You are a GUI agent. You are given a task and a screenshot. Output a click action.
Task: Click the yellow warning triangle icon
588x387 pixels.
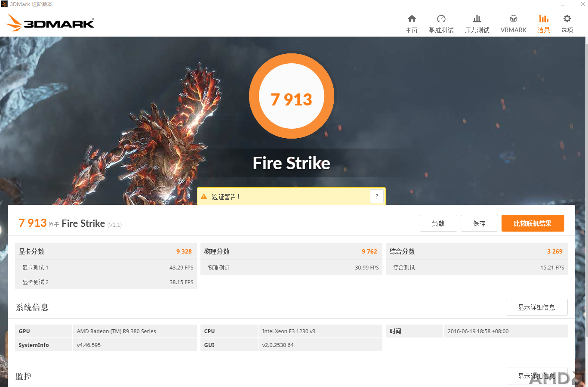[x=204, y=196]
